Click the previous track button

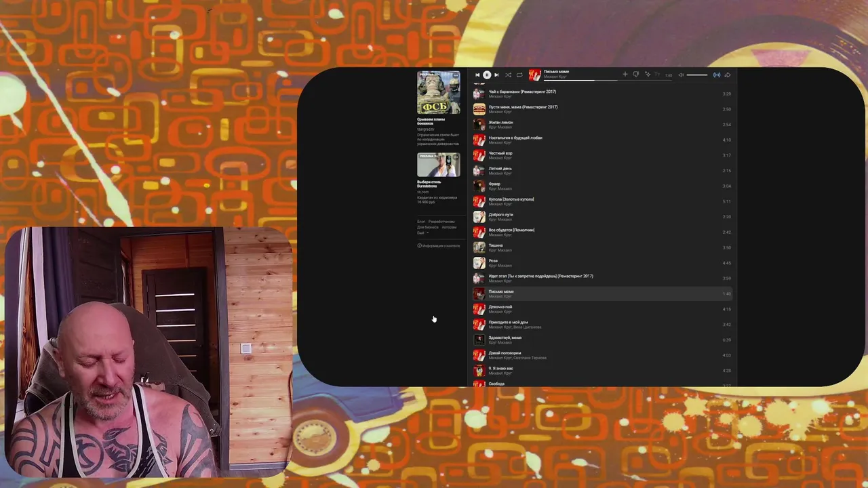pyautogui.click(x=477, y=75)
